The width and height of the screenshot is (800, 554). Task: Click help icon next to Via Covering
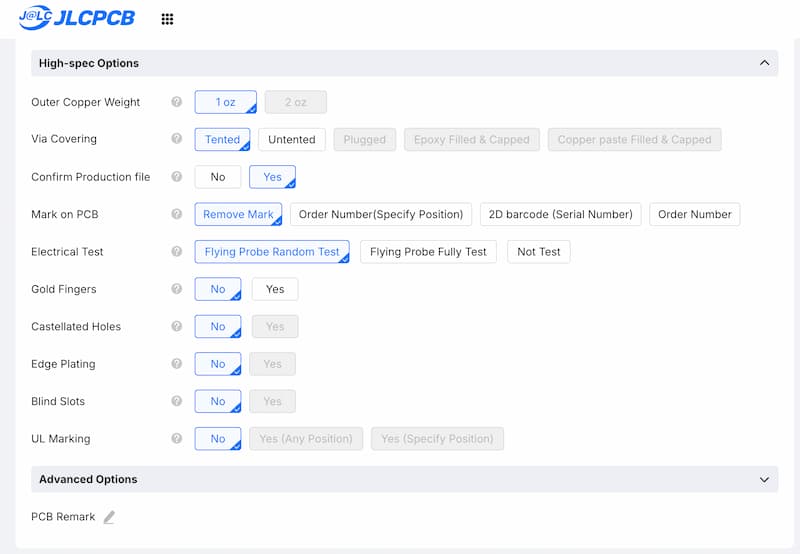tap(177, 139)
